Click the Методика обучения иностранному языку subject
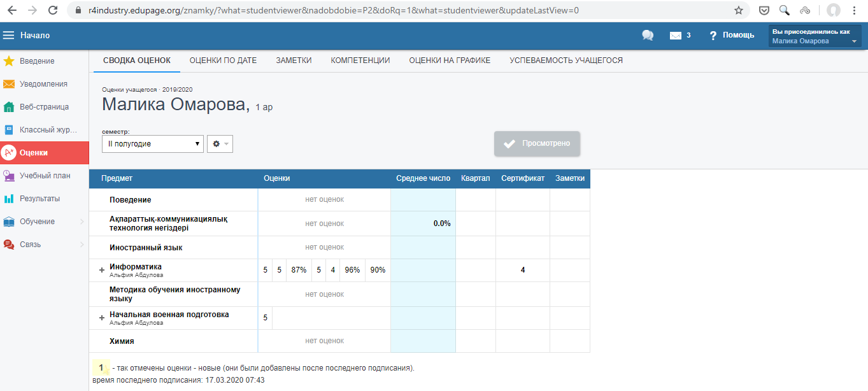Viewport: 868px width, 391px height. (x=175, y=294)
